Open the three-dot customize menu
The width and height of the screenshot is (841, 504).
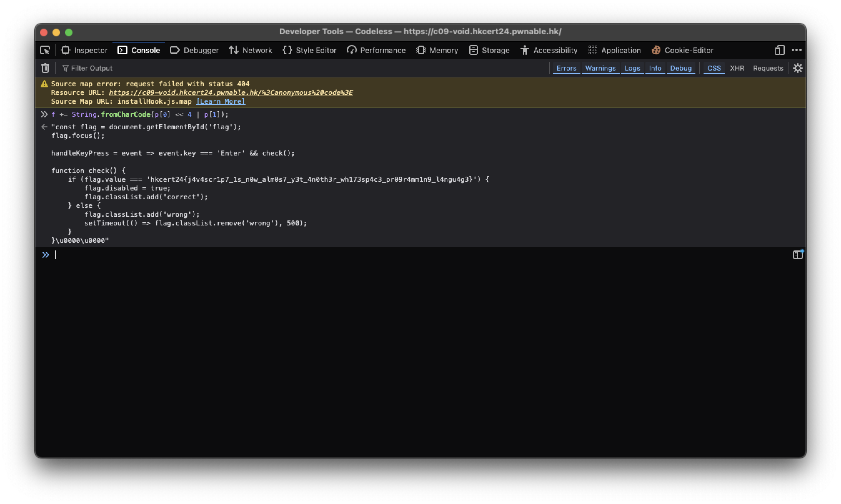(797, 50)
